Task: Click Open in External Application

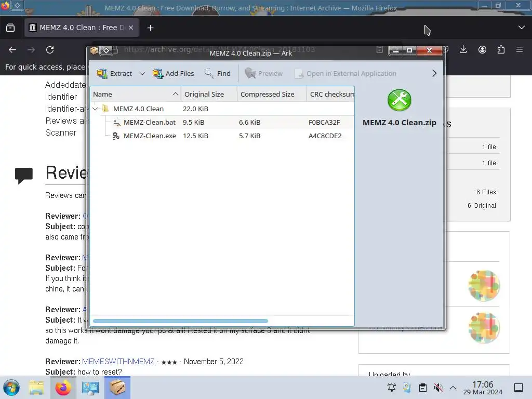Action: [x=345, y=73]
